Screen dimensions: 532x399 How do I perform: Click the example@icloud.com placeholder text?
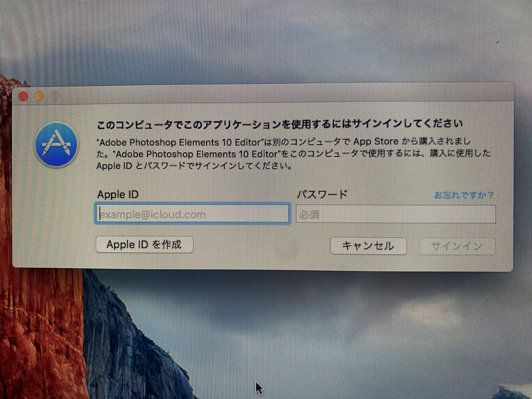[153, 214]
